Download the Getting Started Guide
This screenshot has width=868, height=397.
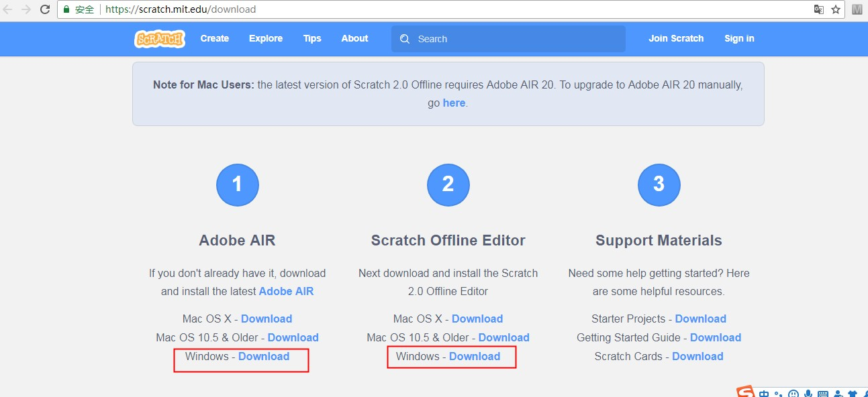click(x=716, y=337)
